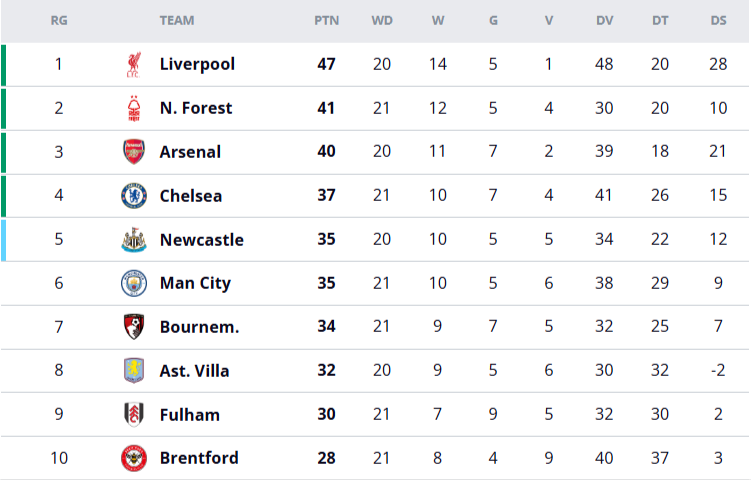
Task: Click the Fulham club crest icon
Action: 133,415
